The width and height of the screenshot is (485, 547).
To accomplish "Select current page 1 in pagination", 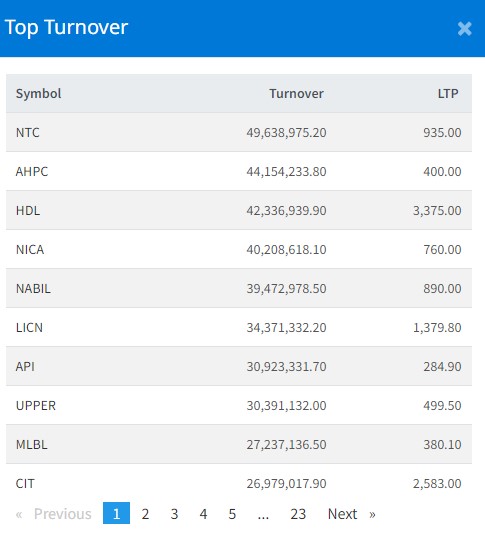I will (116, 513).
